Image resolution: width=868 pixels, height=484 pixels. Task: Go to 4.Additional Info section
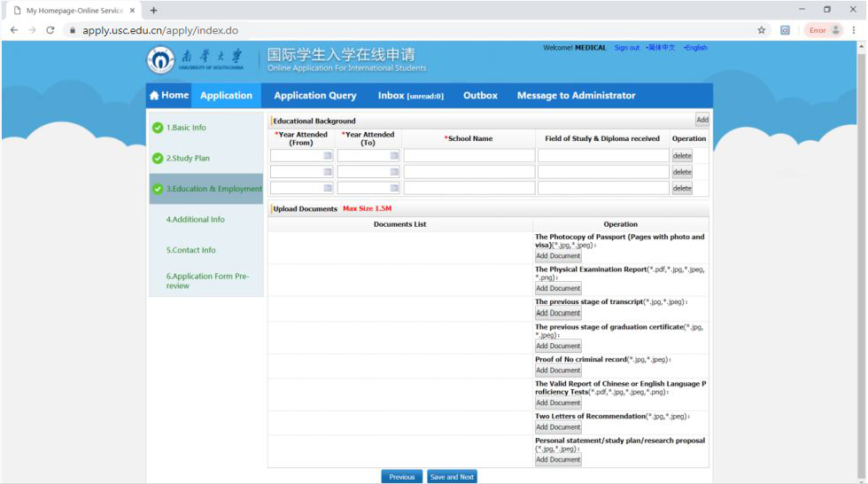tap(195, 219)
